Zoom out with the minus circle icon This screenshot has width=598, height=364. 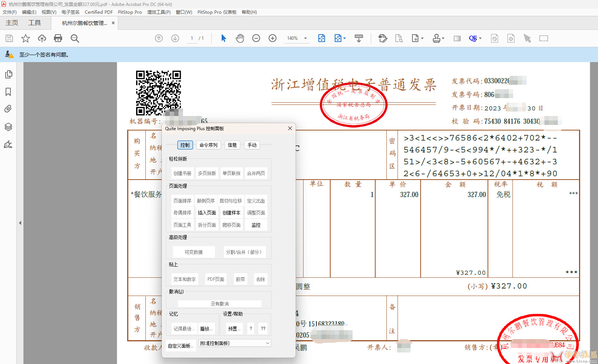(x=256, y=38)
